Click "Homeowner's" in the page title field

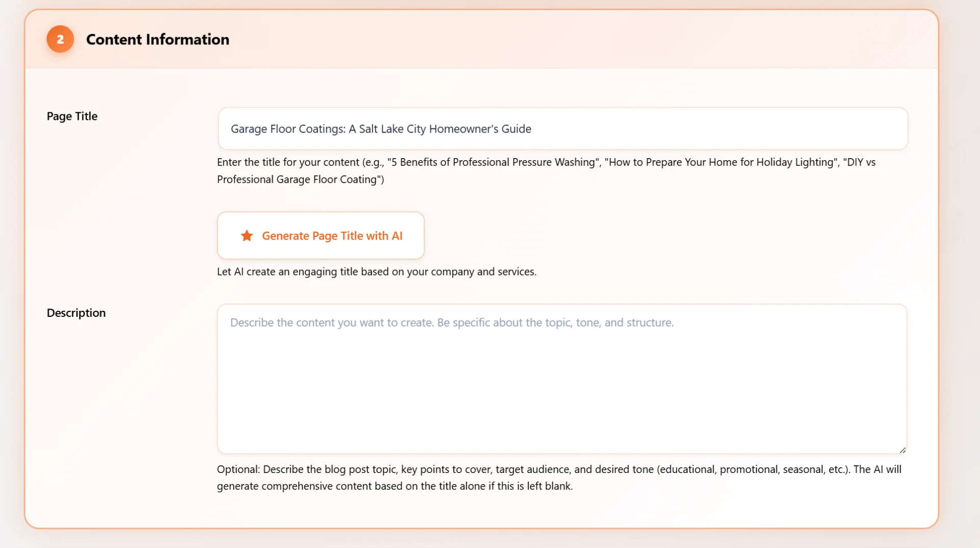click(x=463, y=129)
